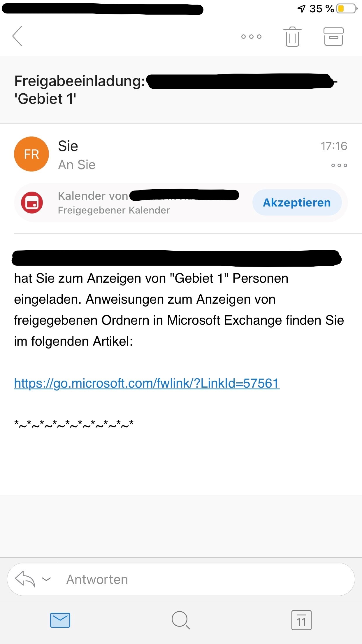Go back using the left chevron
This screenshot has height=644, width=362.
pyautogui.click(x=17, y=36)
